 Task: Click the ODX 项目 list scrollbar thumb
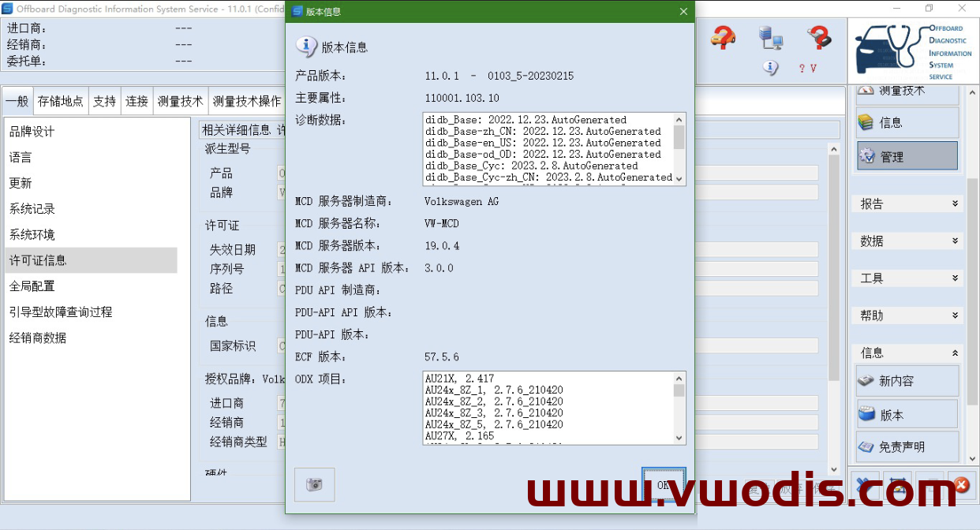(x=679, y=390)
